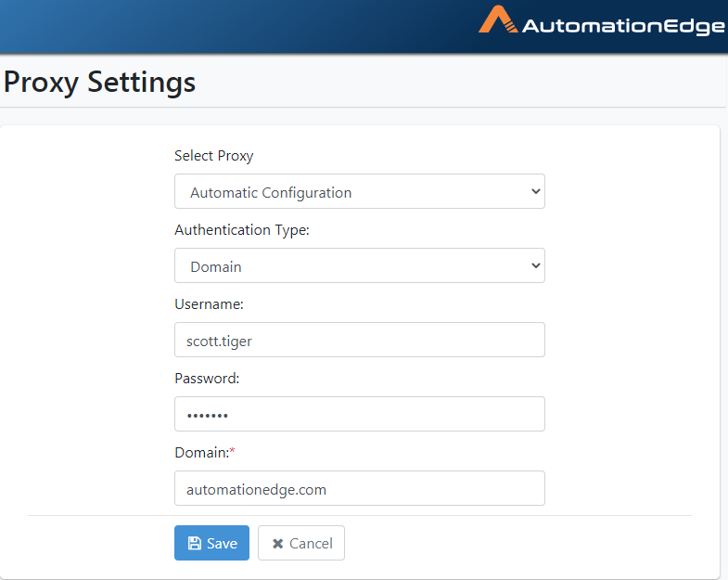Click the Authentication Type chevron arrow
Image resolution: width=728 pixels, height=580 pixels.
coord(536,265)
